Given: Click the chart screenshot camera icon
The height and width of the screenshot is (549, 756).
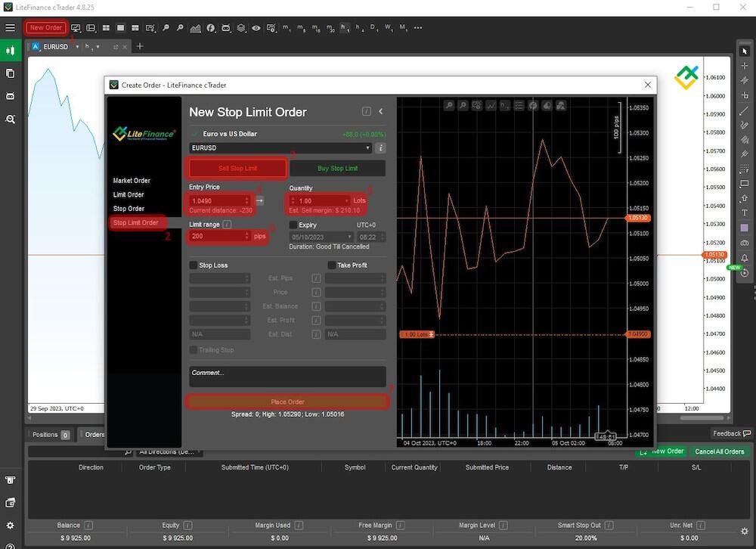Looking at the screenshot, I should 745,243.
